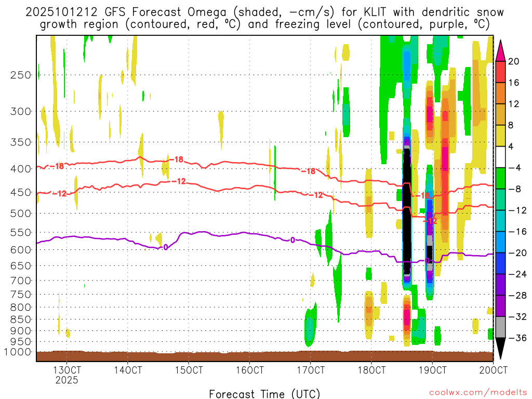
Task: Click the coolwx.com/modelts watermark link text
Action: tap(478, 393)
